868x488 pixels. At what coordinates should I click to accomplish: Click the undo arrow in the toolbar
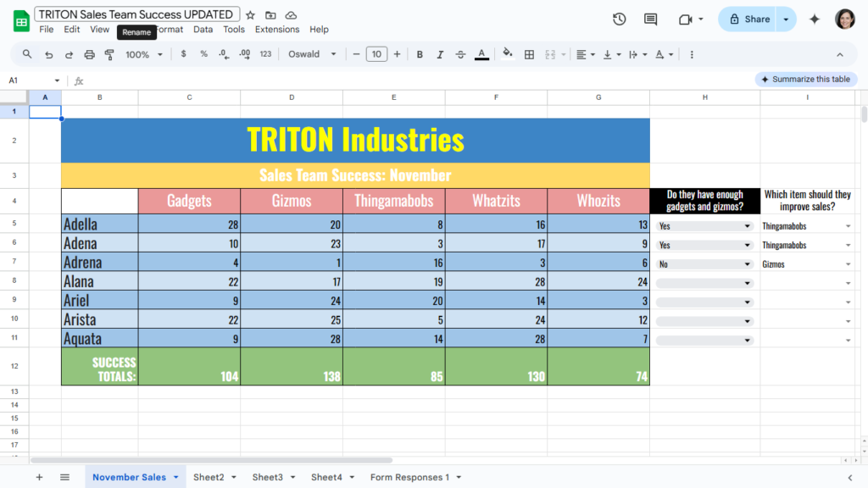pos(48,54)
